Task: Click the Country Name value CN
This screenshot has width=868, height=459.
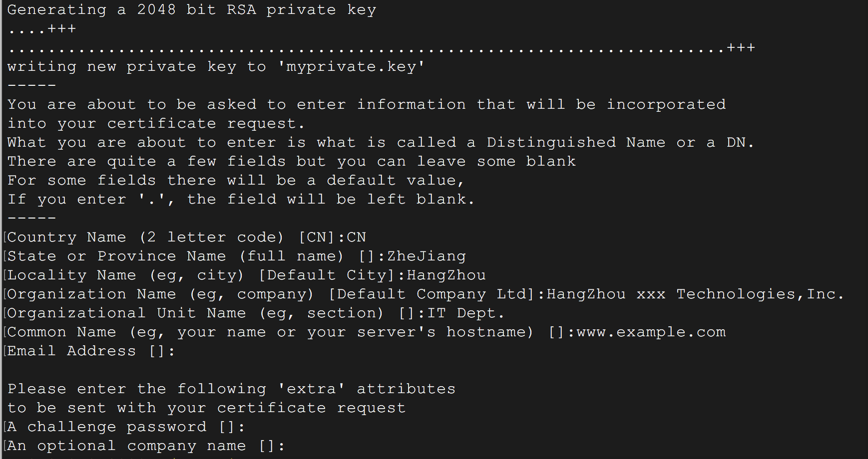Action: (x=356, y=237)
